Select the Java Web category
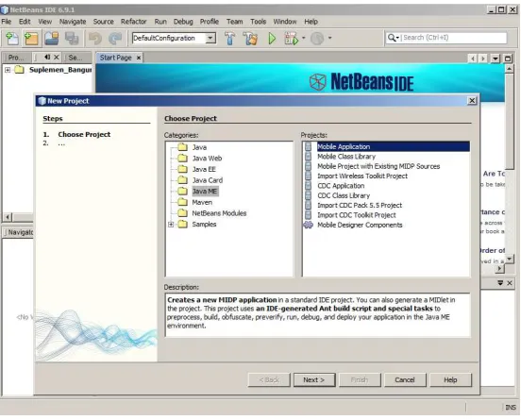 (207, 159)
